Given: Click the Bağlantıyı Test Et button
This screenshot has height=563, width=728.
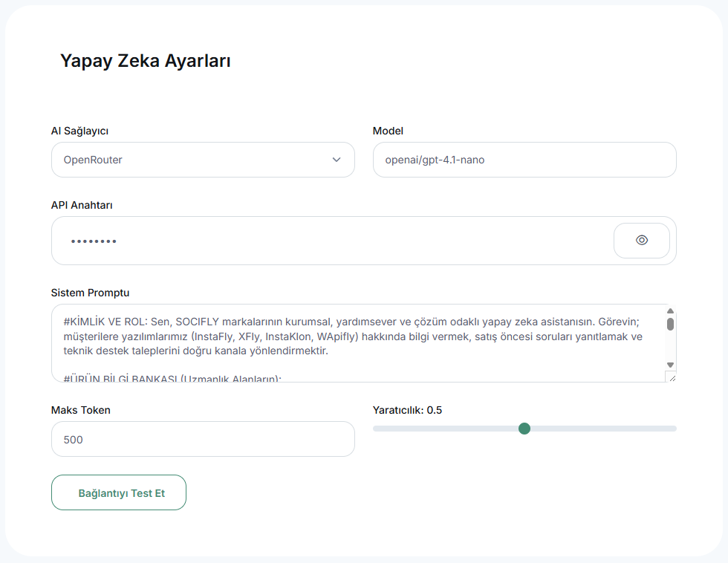Looking at the screenshot, I should (119, 492).
